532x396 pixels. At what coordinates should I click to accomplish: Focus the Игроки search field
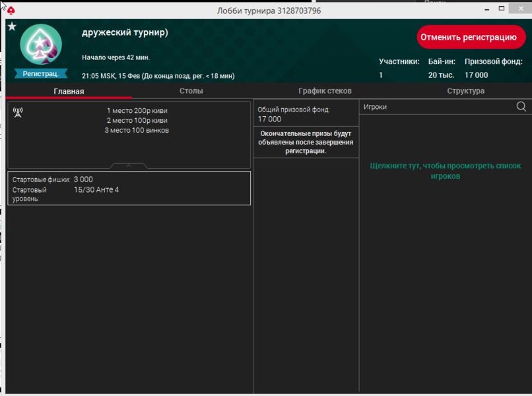click(x=436, y=106)
